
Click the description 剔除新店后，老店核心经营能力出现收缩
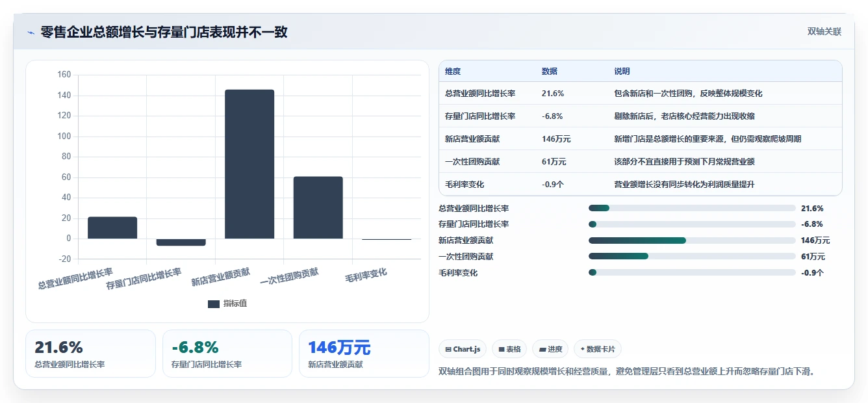(685, 116)
